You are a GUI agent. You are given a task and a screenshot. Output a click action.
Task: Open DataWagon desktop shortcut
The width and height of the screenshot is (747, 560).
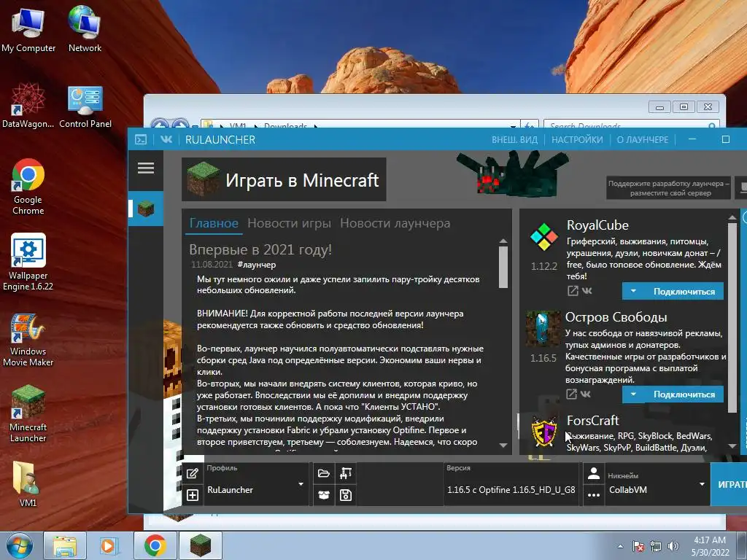pyautogui.click(x=28, y=105)
